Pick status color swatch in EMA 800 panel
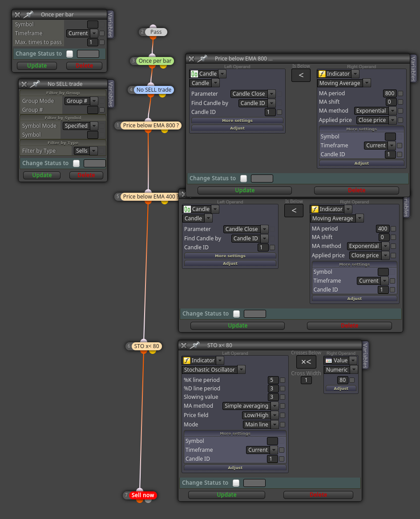This screenshot has width=420, height=519. pos(262,179)
